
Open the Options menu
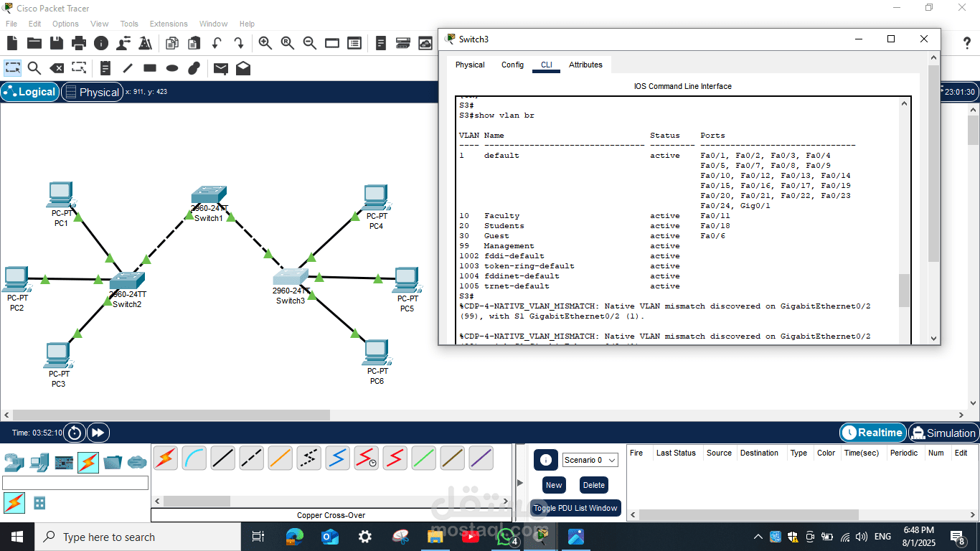point(65,24)
